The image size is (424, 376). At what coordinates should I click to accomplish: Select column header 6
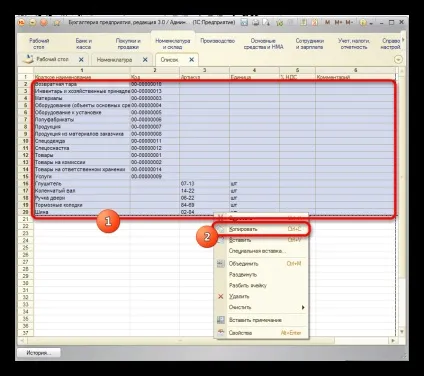[355, 70]
